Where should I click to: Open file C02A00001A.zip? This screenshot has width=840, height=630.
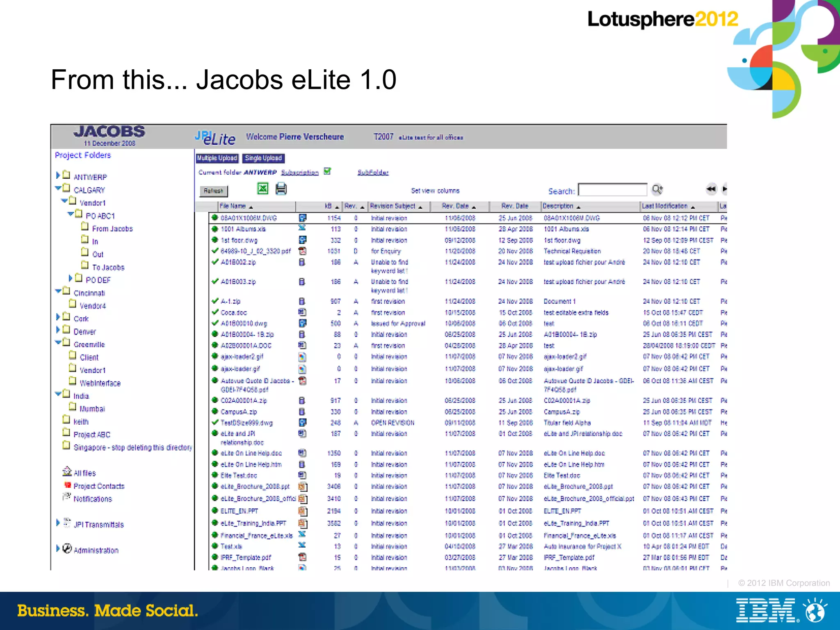click(244, 400)
